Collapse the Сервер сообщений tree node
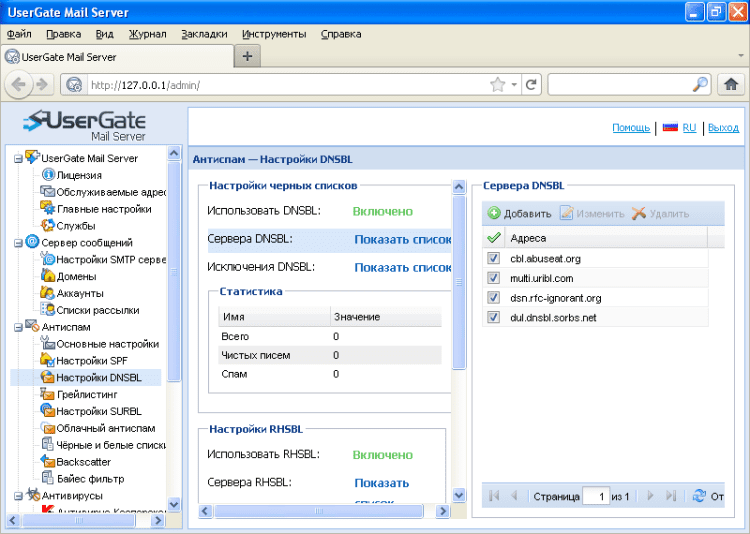 pos(17,242)
